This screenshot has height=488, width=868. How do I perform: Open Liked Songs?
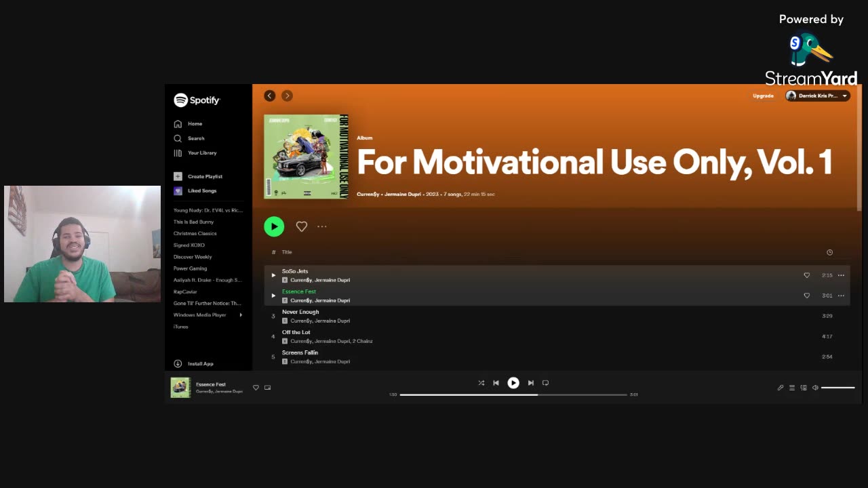click(x=195, y=191)
